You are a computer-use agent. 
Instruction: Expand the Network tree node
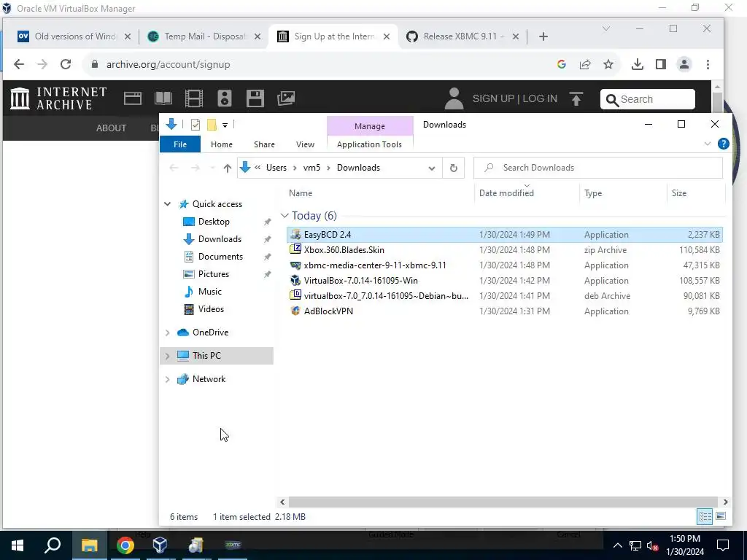click(167, 379)
